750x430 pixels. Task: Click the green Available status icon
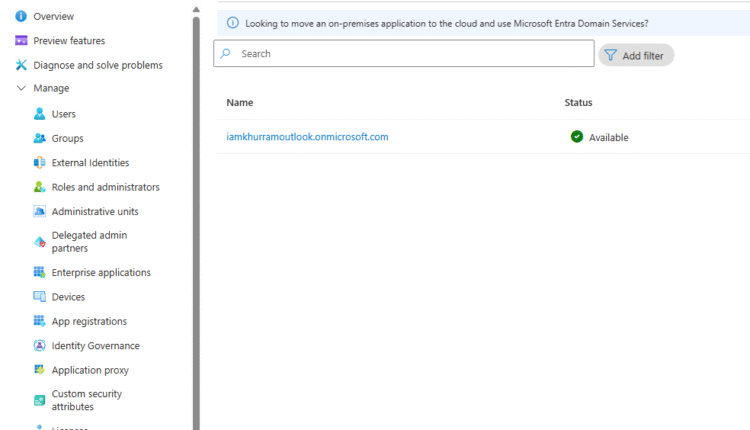pos(577,137)
